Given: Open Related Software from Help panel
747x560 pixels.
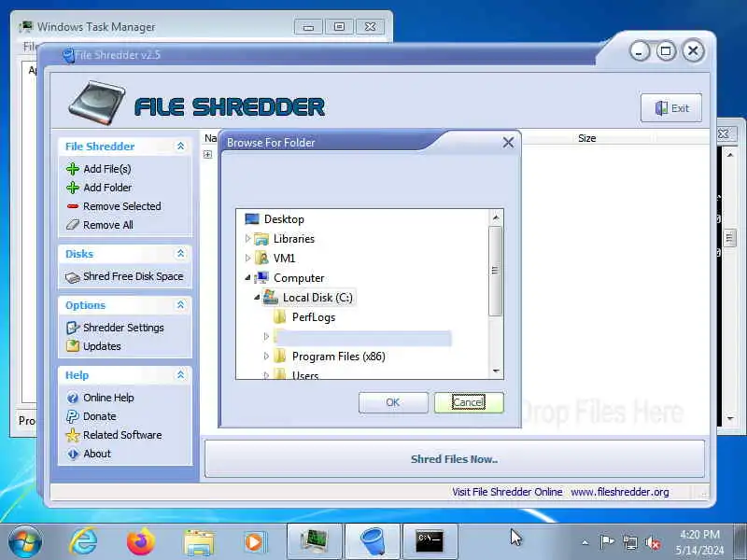Looking at the screenshot, I should (122, 435).
